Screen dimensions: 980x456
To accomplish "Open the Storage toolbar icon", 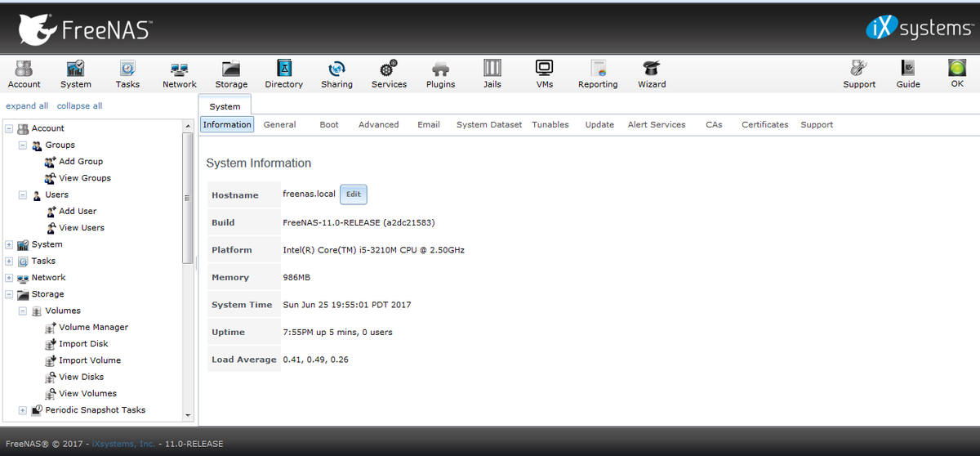I will click(x=231, y=74).
